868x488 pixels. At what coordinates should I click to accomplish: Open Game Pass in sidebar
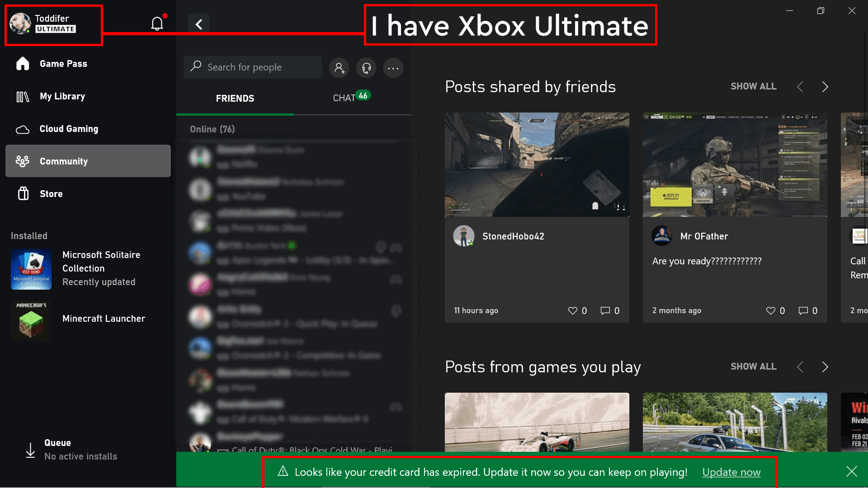pyautogui.click(x=88, y=64)
